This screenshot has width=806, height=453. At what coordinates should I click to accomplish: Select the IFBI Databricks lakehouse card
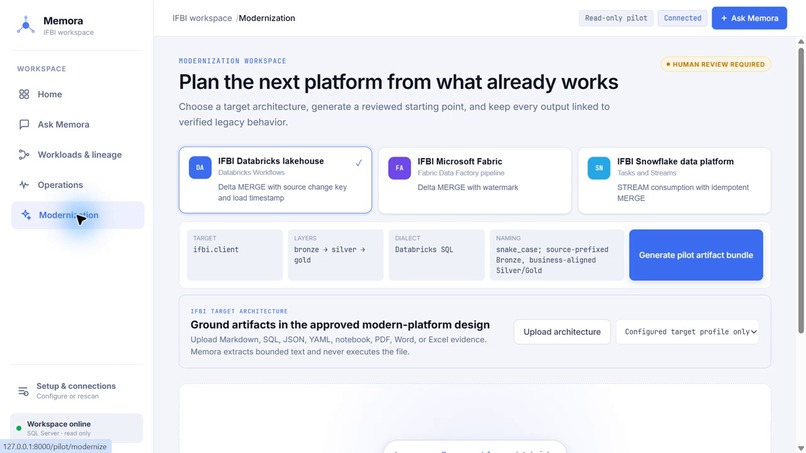(275, 180)
